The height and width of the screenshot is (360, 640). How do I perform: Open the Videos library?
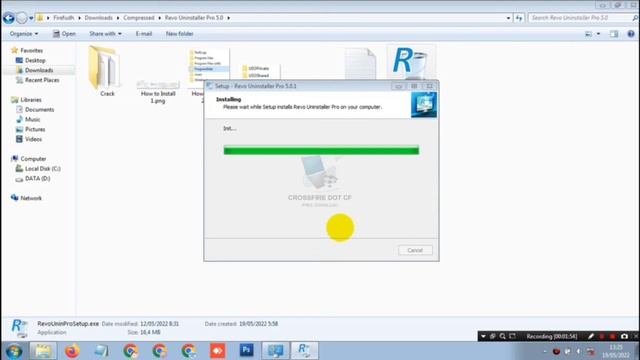(33, 139)
